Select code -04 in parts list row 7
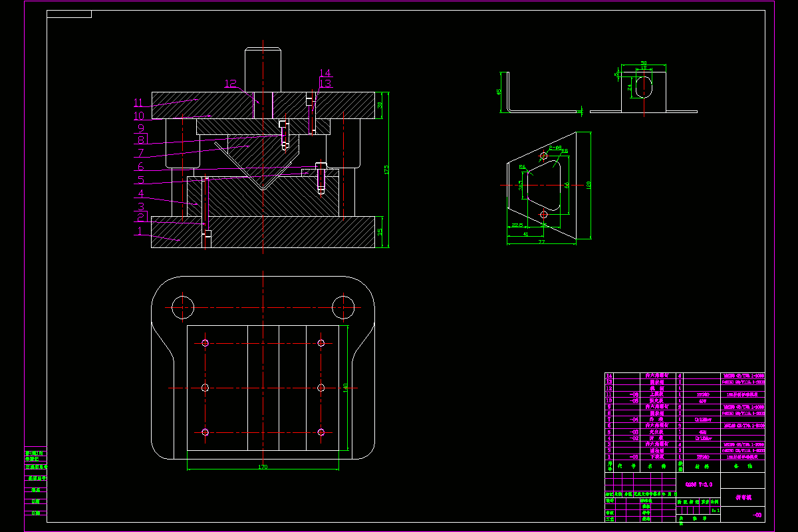The height and width of the screenshot is (532, 798). [x=634, y=420]
